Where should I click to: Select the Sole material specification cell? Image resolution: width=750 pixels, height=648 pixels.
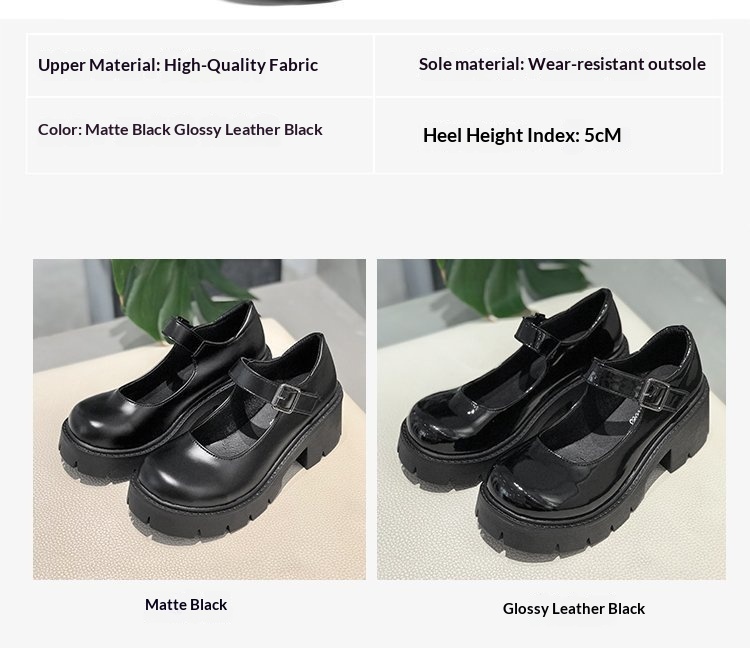tap(548, 66)
